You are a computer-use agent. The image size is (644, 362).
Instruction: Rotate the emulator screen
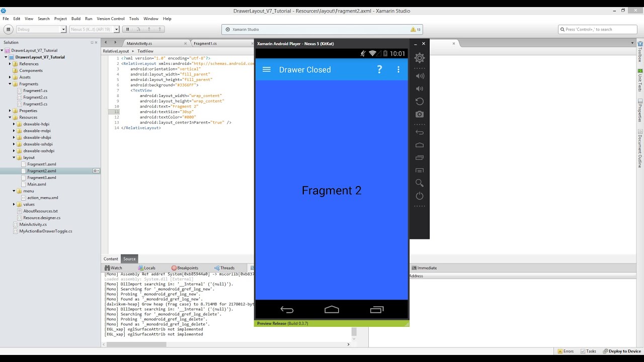(x=419, y=101)
